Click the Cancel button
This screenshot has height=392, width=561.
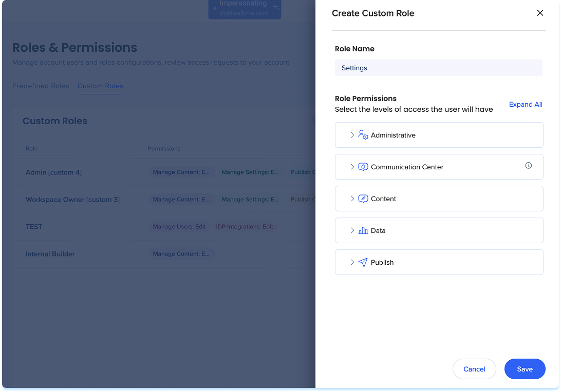pyautogui.click(x=474, y=369)
